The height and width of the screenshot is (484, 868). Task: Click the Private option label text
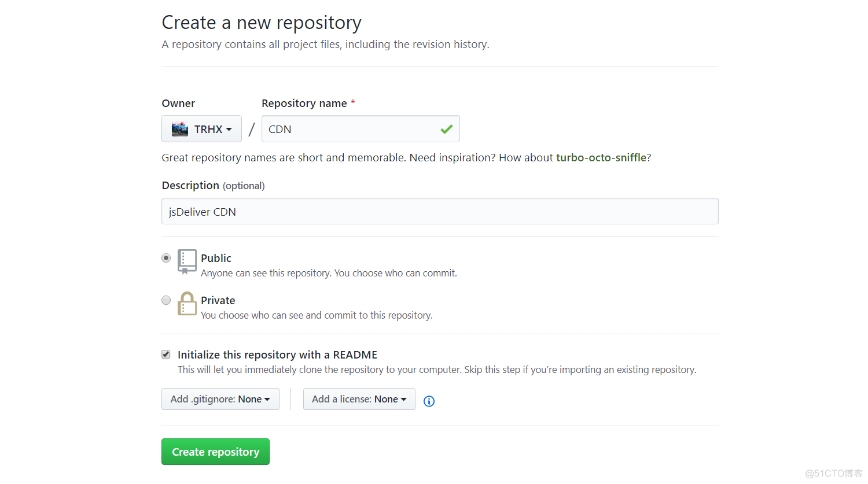click(x=218, y=300)
